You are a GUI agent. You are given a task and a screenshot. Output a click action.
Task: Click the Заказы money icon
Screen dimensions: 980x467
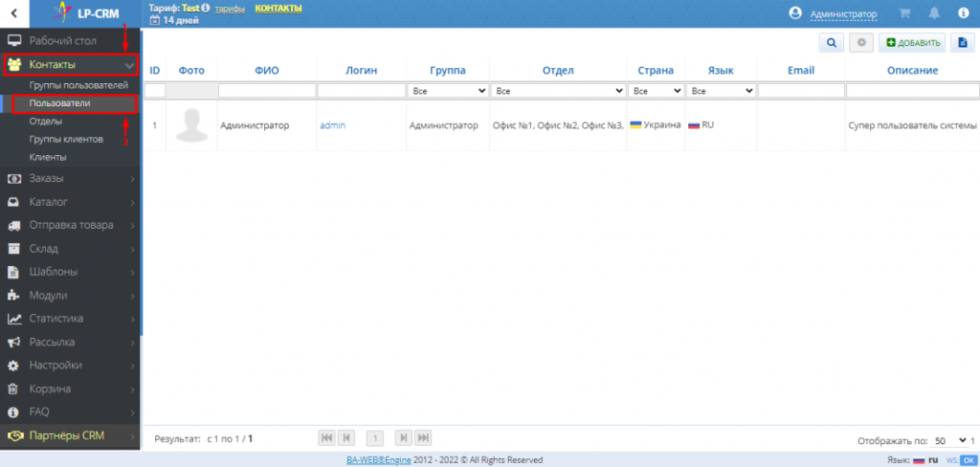pos(14,179)
